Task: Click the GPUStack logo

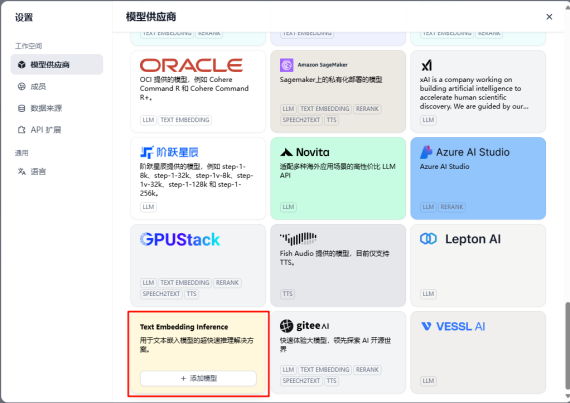Action: [180, 239]
